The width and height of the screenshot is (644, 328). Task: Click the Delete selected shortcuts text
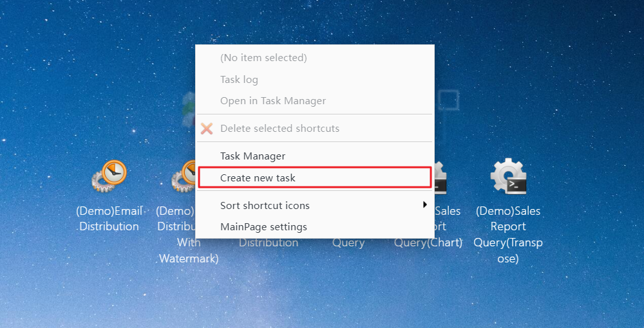point(279,129)
